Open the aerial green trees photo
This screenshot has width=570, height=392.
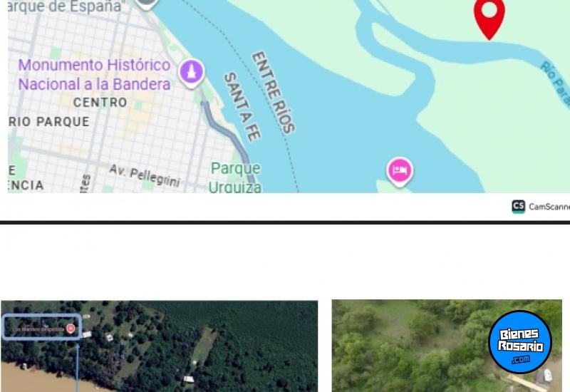pos(447,346)
